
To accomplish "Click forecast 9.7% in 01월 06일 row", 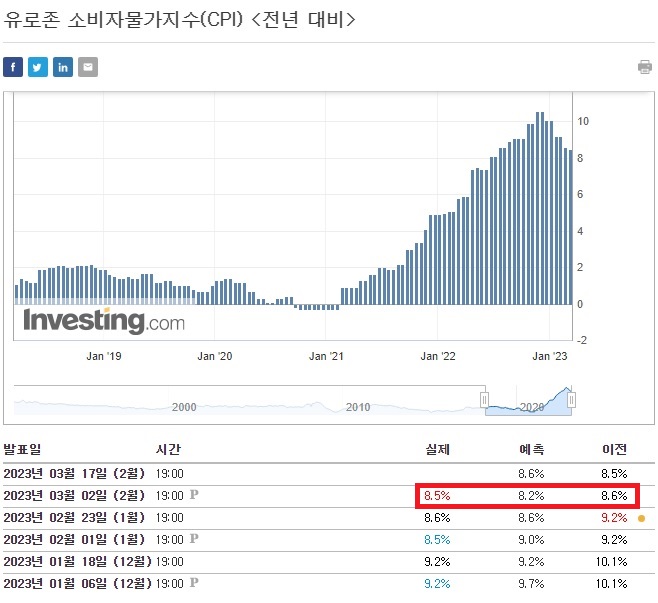I will coord(531,584).
